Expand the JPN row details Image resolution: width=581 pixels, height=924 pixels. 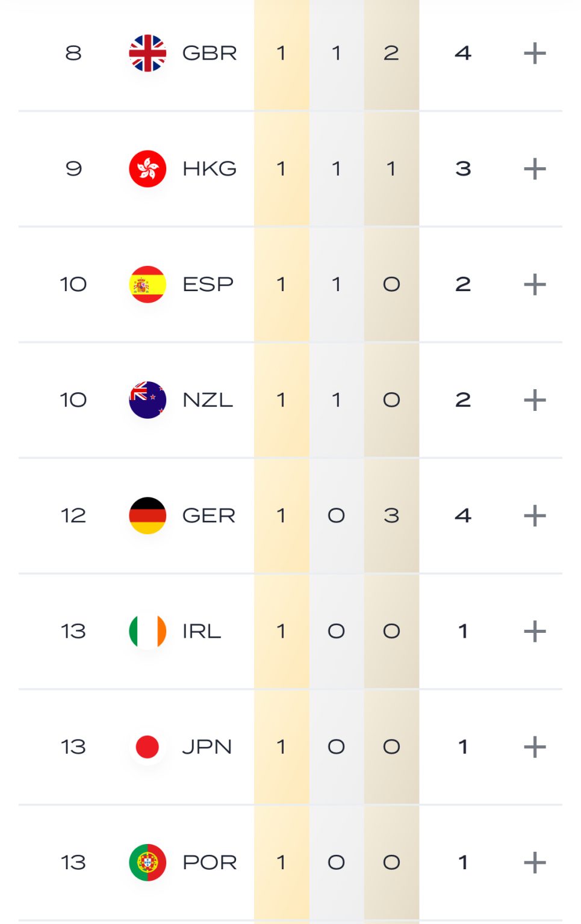pyautogui.click(x=535, y=747)
